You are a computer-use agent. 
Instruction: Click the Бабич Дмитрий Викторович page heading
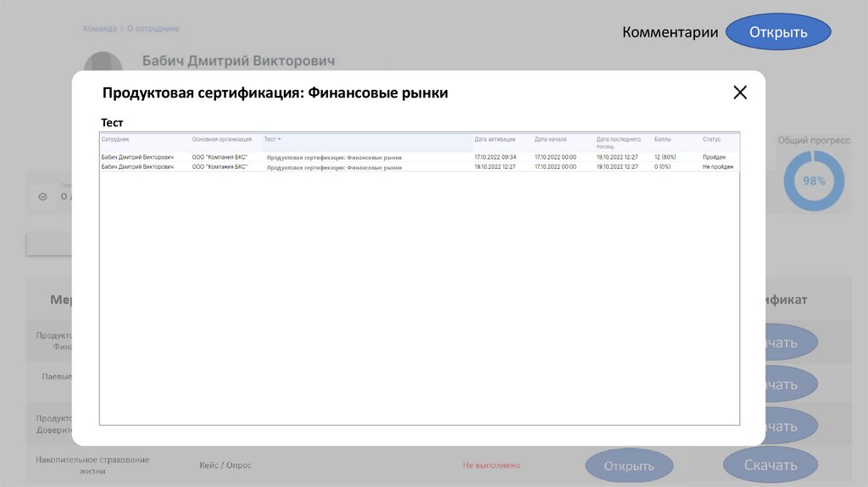[238, 61]
